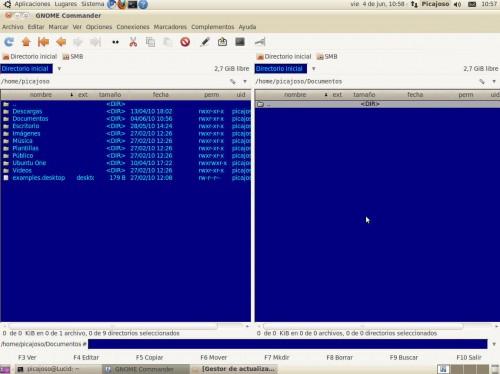Select right panel 'Directorio inicial' combo box
This screenshot has width=500, height=374.
pos(281,69)
